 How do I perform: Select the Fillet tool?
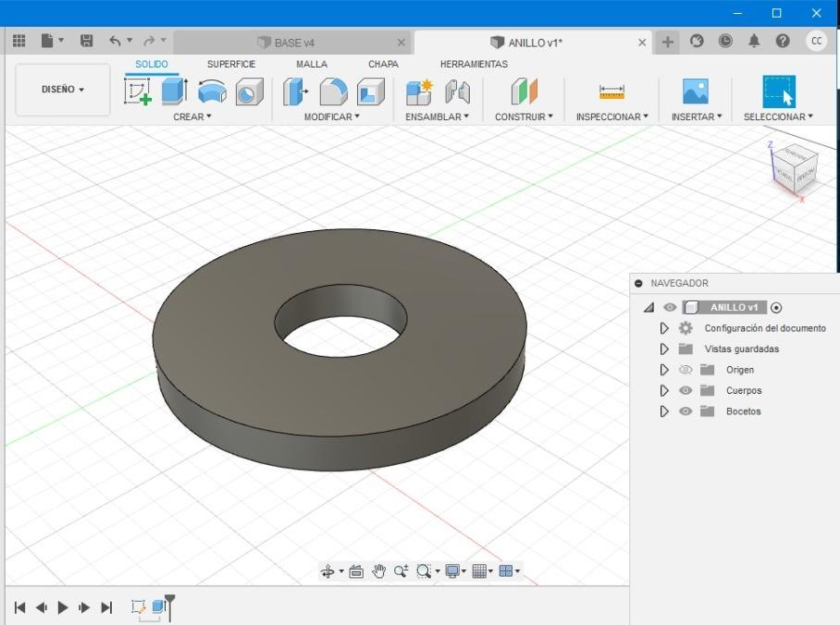point(333,91)
